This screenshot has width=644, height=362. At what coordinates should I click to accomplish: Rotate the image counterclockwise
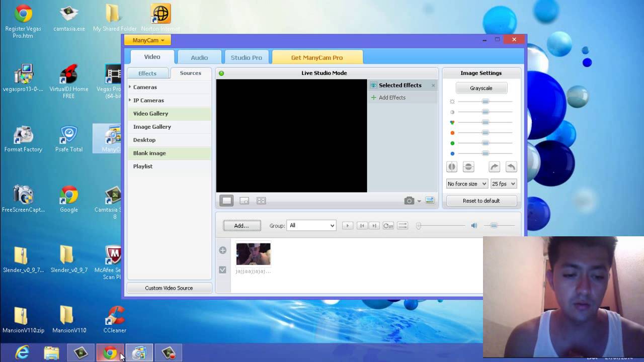click(511, 167)
